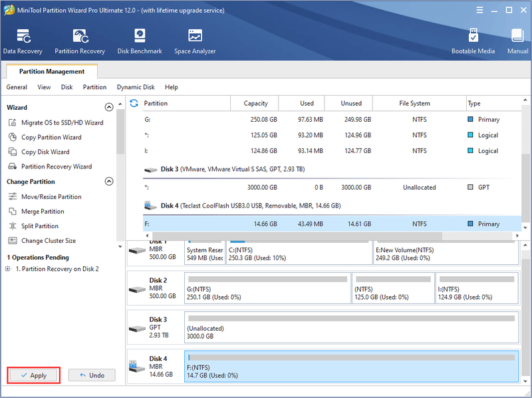Click the horizontal scrollbar of partition list
This screenshot has width=532, height=398.
coord(297,236)
